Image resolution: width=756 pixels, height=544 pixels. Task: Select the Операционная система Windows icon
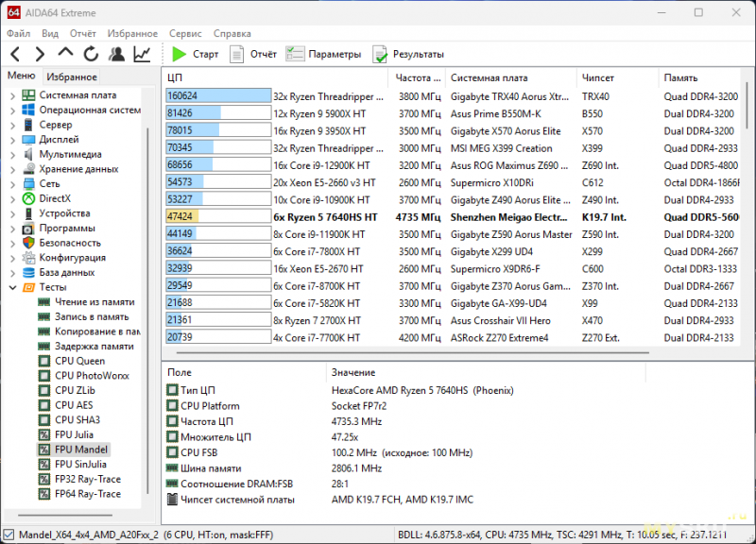(28, 110)
